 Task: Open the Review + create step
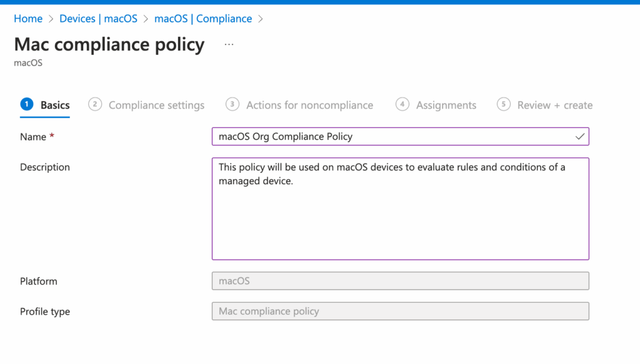pyautogui.click(x=552, y=105)
